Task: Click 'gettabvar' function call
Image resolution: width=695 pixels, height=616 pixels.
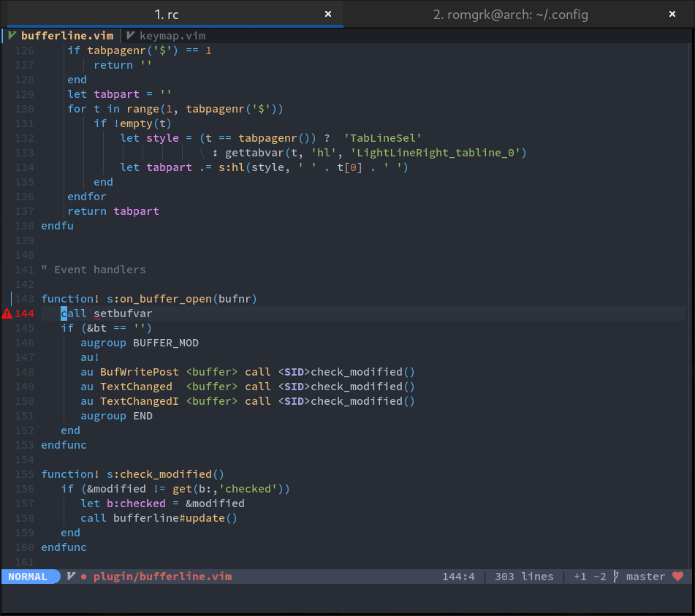Action: coord(254,153)
